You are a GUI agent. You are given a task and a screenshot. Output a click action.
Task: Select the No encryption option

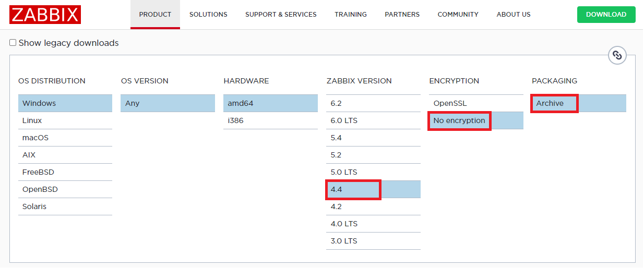[459, 120]
